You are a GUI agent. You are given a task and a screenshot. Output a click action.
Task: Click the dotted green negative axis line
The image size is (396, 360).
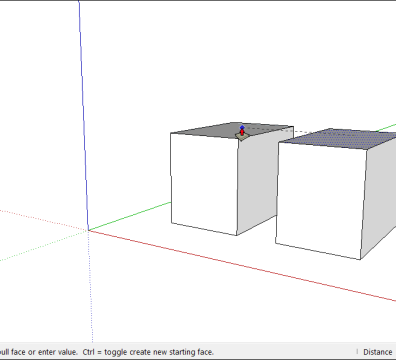[x=43, y=246]
